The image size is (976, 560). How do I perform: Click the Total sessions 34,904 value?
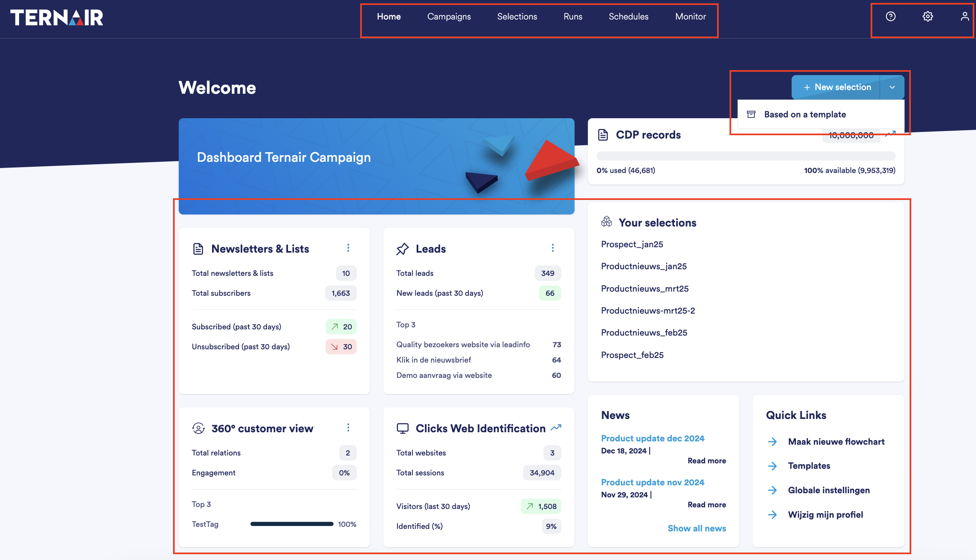[x=542, y=473]
